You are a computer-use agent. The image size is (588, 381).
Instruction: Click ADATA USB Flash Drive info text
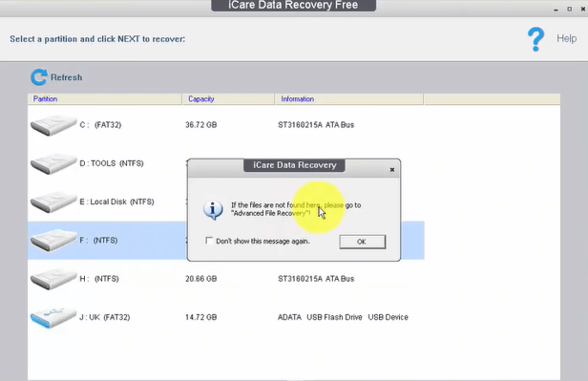343,317
